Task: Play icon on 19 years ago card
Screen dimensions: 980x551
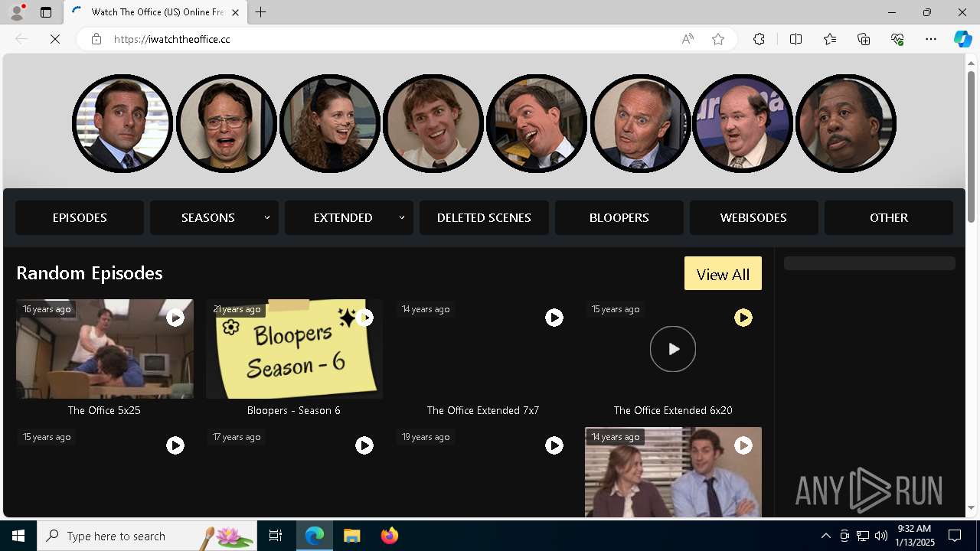Action: 554,445
